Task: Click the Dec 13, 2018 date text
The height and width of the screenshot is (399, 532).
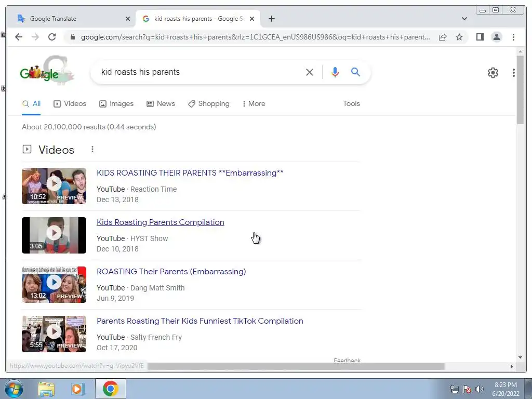Action: tap(117, 199)
